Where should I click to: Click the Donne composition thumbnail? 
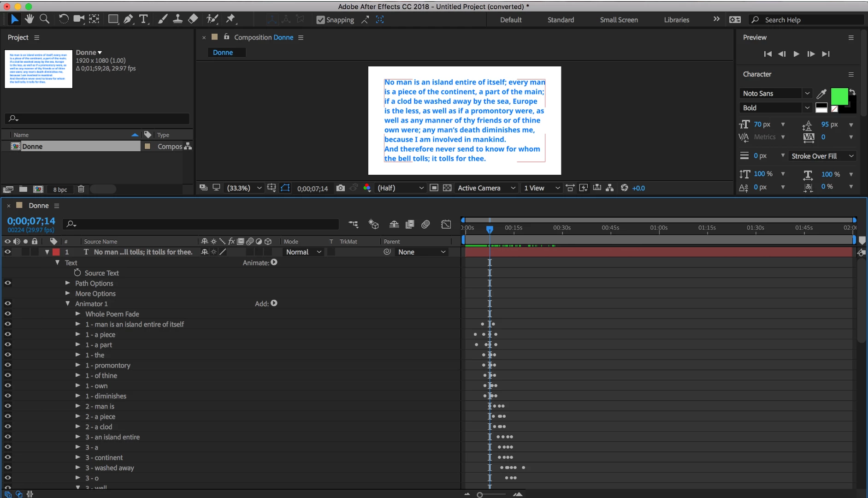(39, 69)
